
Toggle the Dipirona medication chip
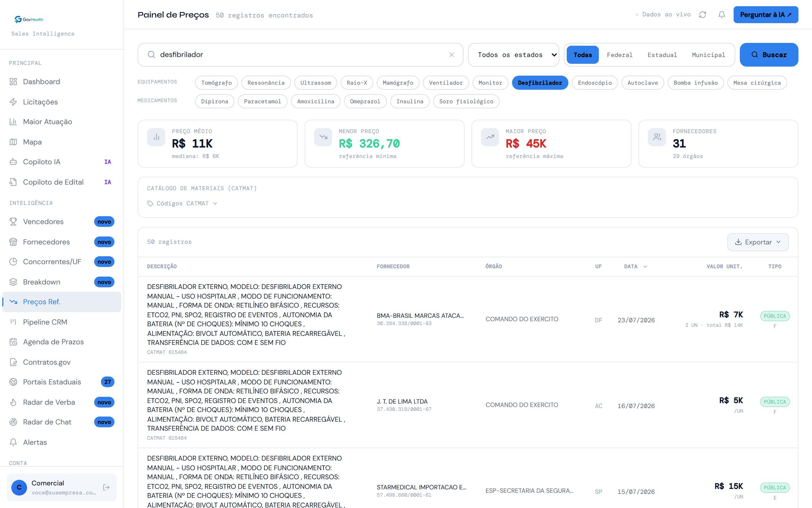click(x=215, y=102)
